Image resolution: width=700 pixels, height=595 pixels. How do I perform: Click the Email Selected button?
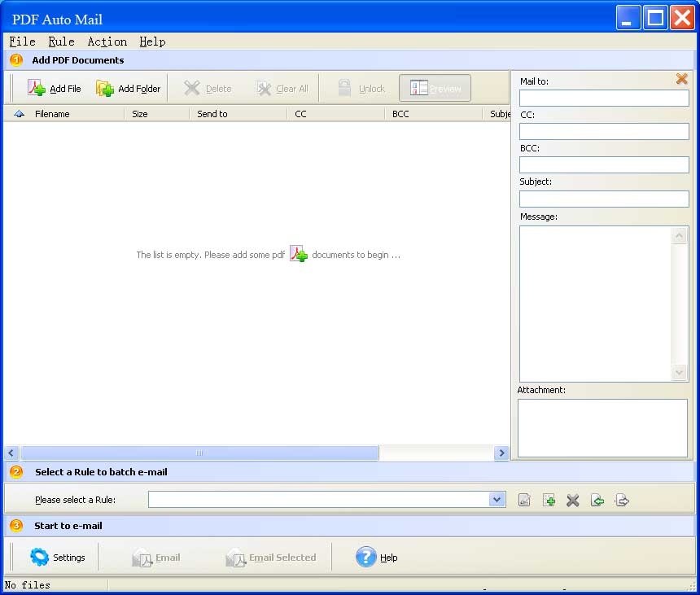(271, 557)
